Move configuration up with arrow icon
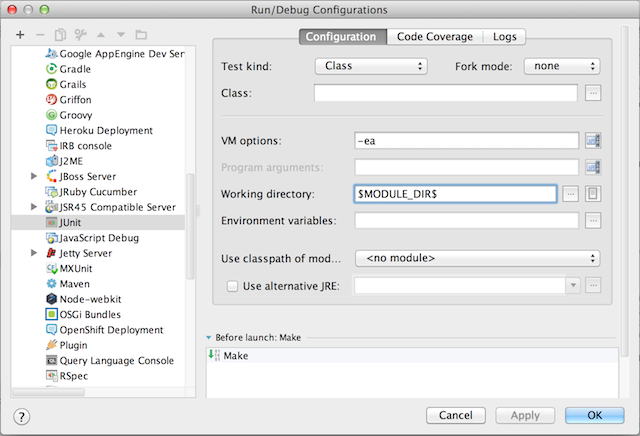Viewport: 640px width, 436px height. 101,35
